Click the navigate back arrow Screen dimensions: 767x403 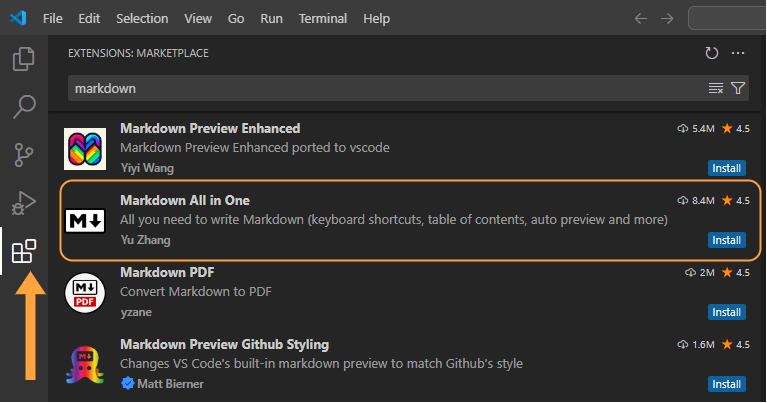click(641, 19)
